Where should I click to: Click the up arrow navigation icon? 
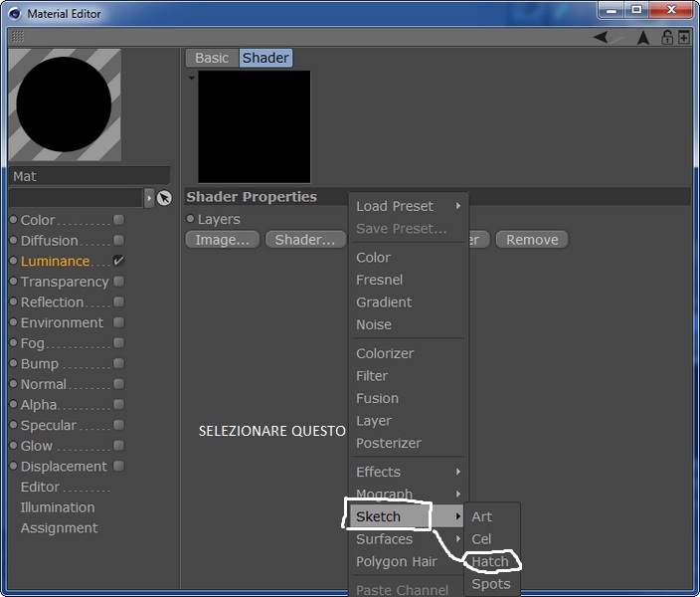643,38
